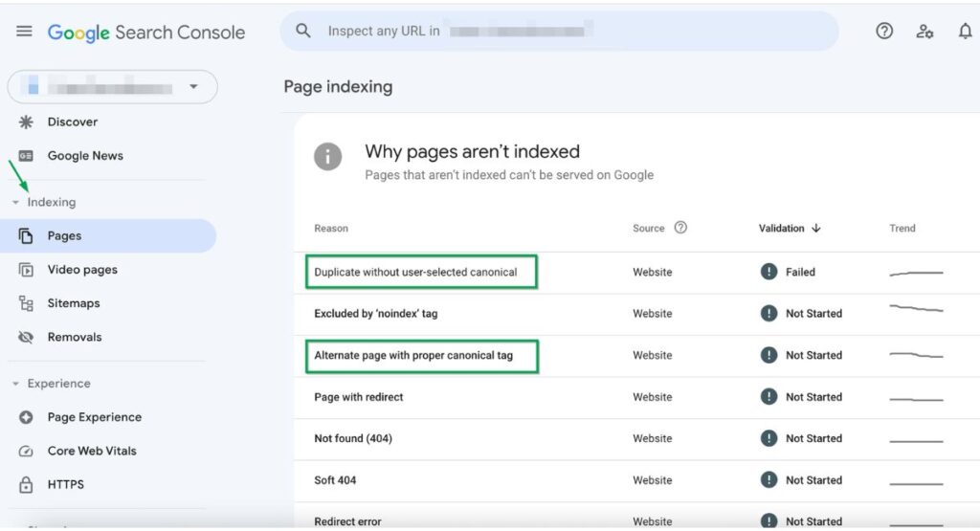Click Not Started in Page with redirect row

[x=813, y=397]
